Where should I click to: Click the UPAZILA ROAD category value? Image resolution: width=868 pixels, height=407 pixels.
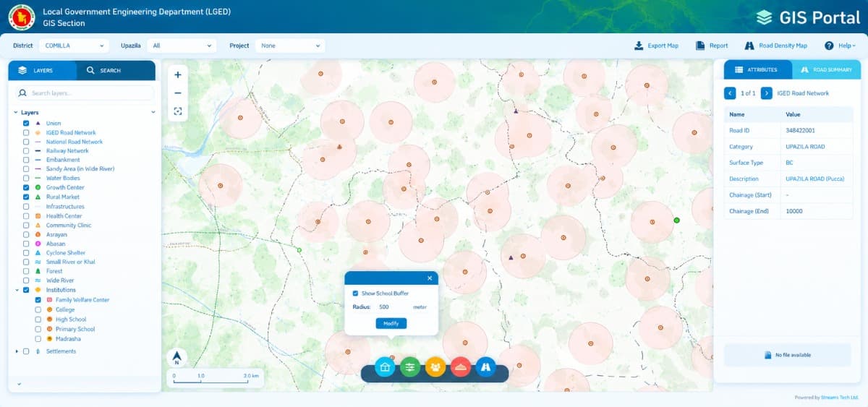click(x=805, y=147)
